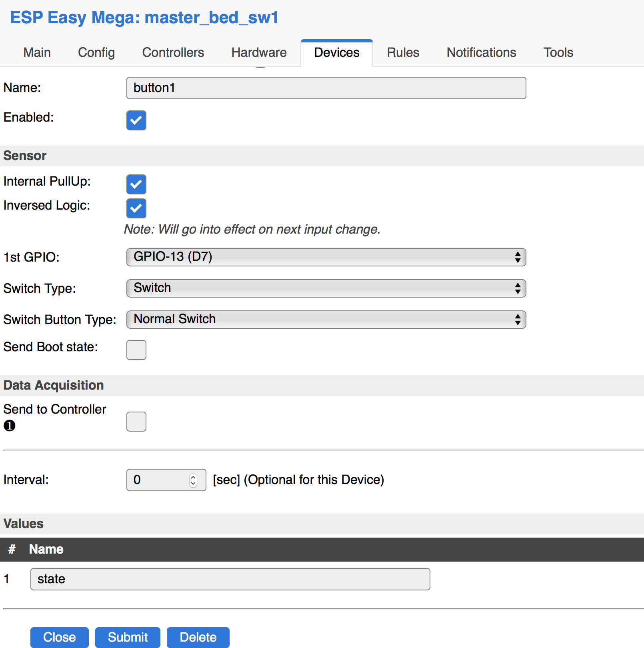Click Submit to save the device
644x648 pixels.
click(128, 637)
